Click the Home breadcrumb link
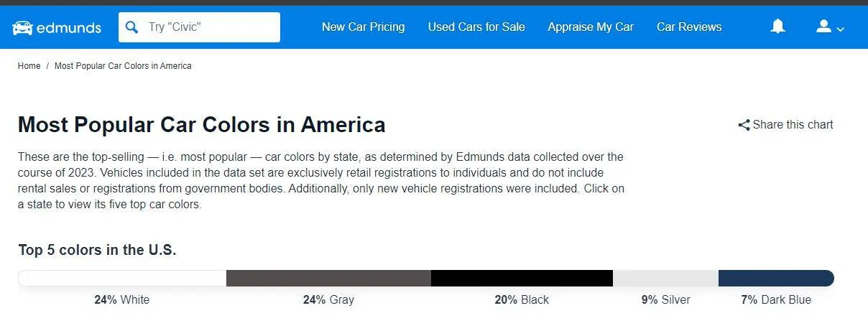868x331 pixels. pos(29,66)
